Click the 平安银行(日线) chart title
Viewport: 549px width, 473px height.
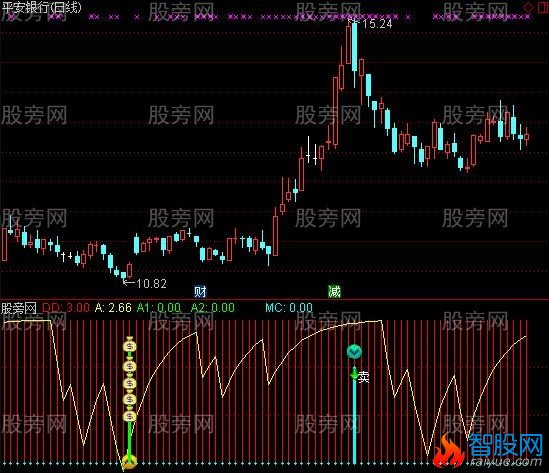[x=42, y=7]
